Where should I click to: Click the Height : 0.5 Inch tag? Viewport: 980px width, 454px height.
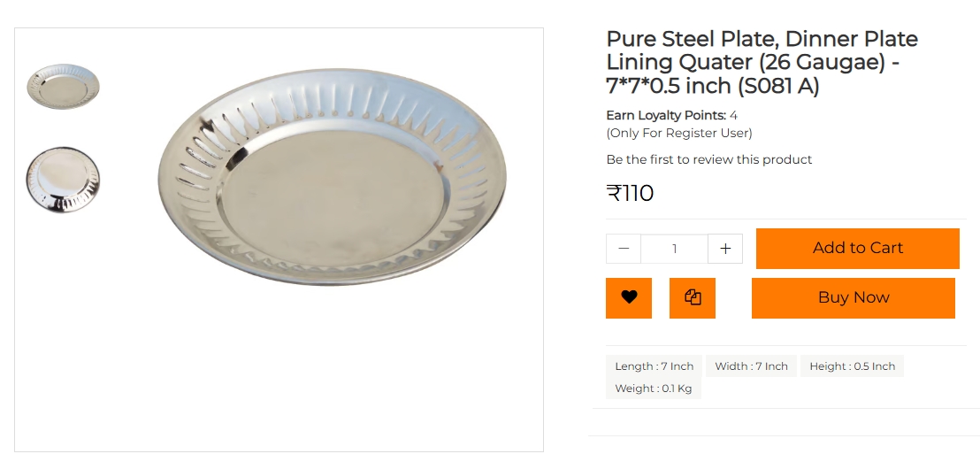click(852, 366)
